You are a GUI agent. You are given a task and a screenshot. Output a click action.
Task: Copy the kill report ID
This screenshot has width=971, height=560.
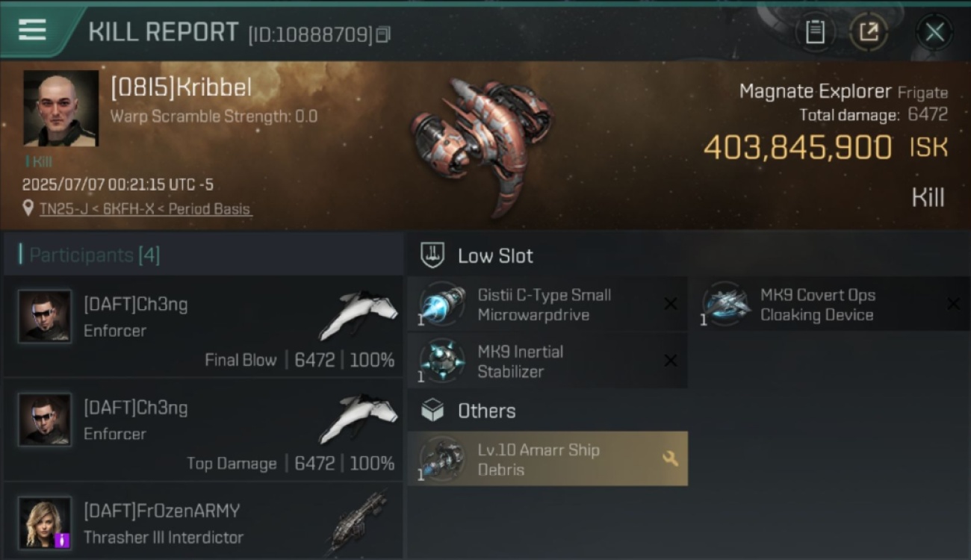[x=383, y=35]
